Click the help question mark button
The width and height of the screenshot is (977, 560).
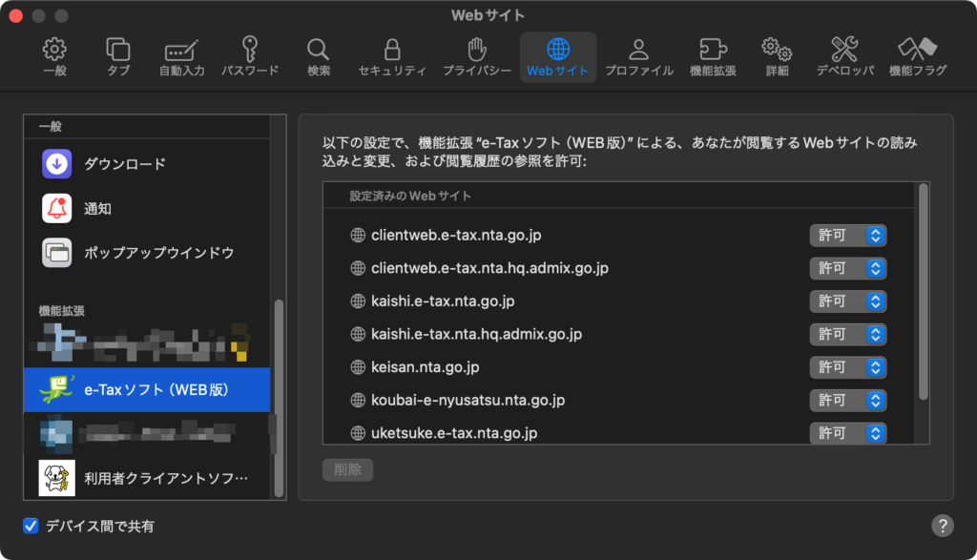943,526
